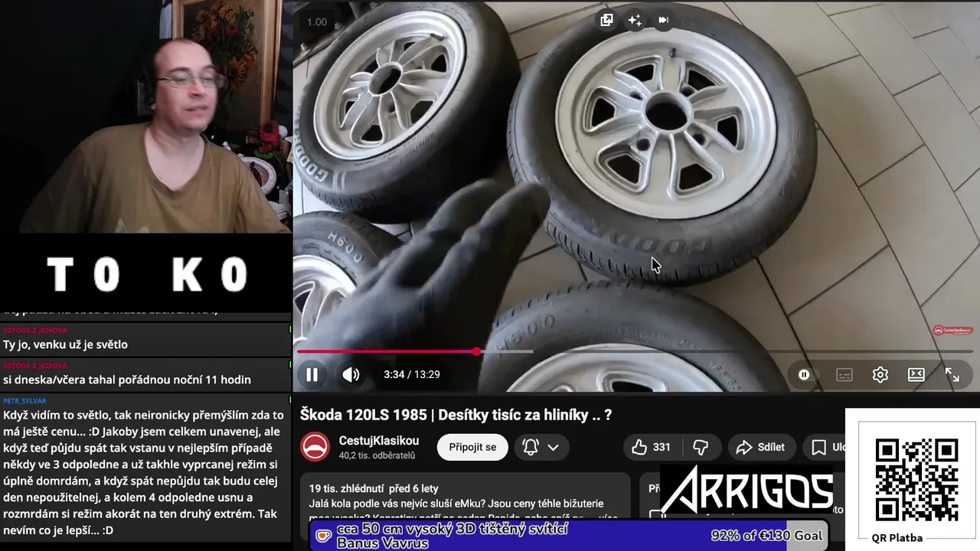The width and height of the screenshot is (980, 551).
Task: Click the 1.00 playback speed indicator
Action: (317, 21)
